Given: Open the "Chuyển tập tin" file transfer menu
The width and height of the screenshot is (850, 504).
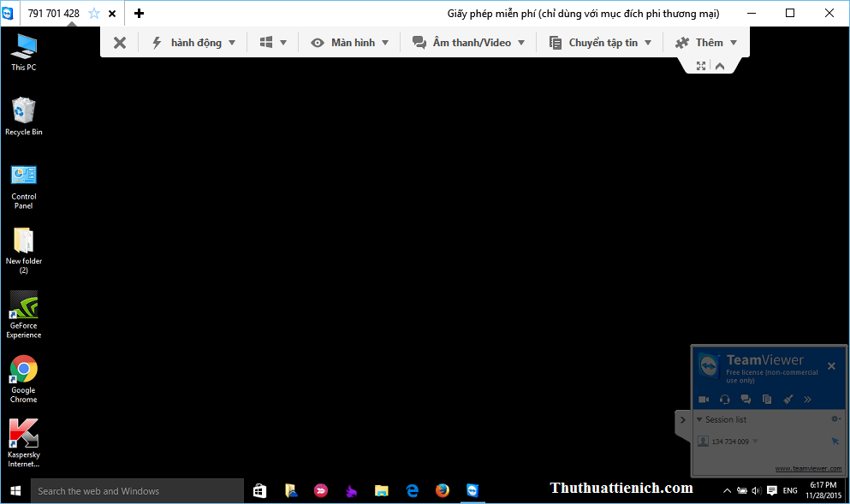Looking at the screenshot, I should coord(600,43).
